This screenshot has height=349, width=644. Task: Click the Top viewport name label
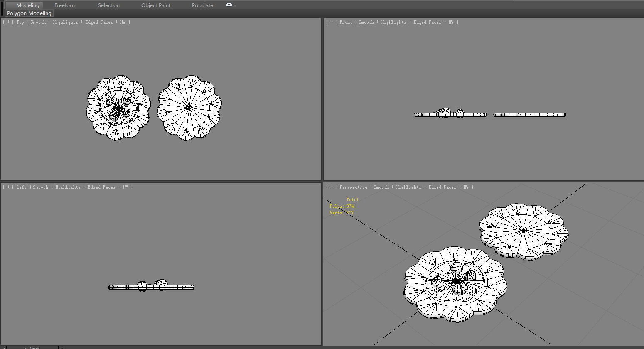coord(20,22)
